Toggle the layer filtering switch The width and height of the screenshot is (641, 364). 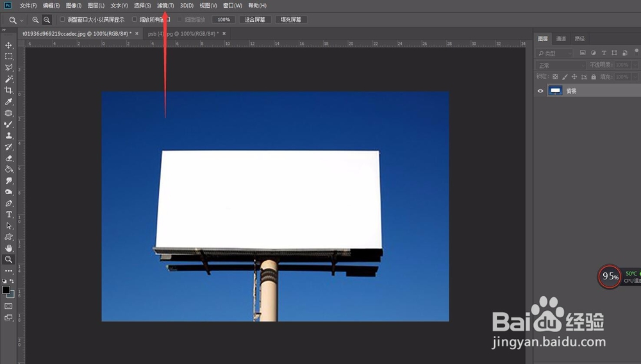pyautogui.click(x=637, y=51)
